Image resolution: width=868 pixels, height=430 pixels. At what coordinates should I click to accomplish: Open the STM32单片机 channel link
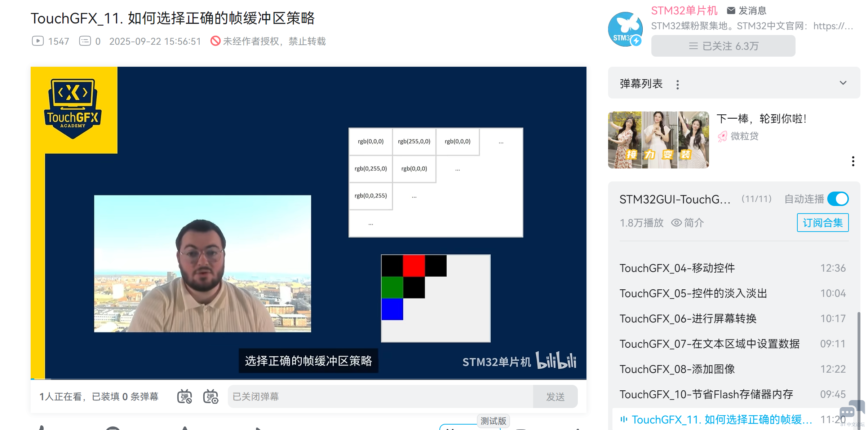684,10
